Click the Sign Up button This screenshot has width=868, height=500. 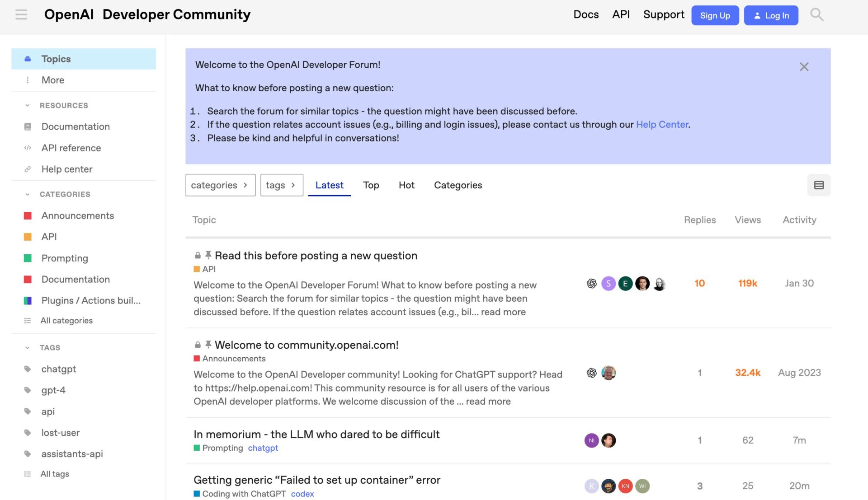point(715,15)
